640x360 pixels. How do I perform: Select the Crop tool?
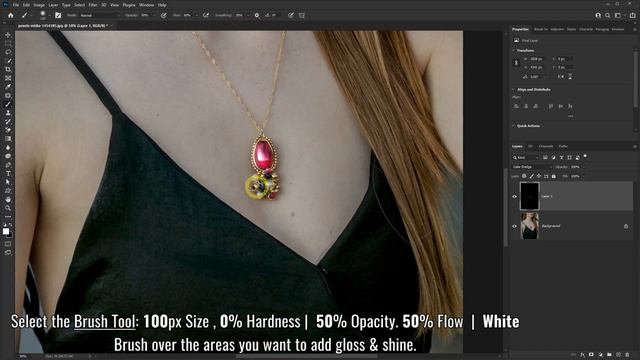pyautogui.click(x=8, y=69)
